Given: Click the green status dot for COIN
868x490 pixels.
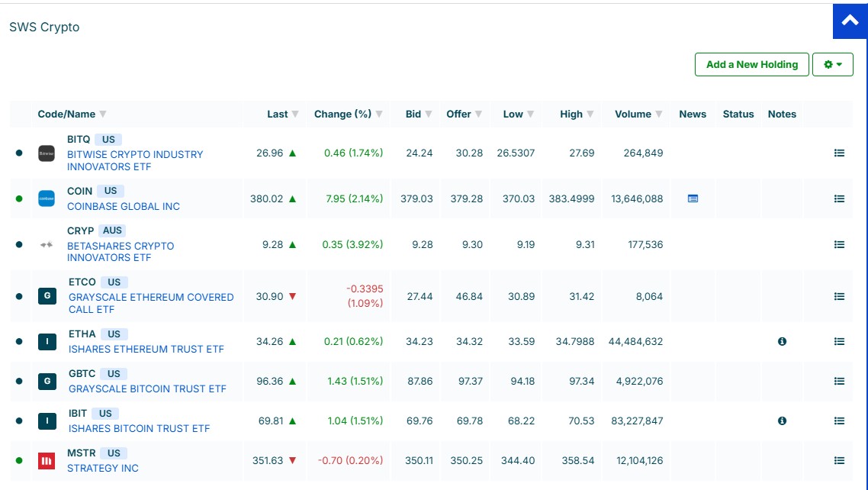Looking at the screenshot, I should (x=19, y=198).
